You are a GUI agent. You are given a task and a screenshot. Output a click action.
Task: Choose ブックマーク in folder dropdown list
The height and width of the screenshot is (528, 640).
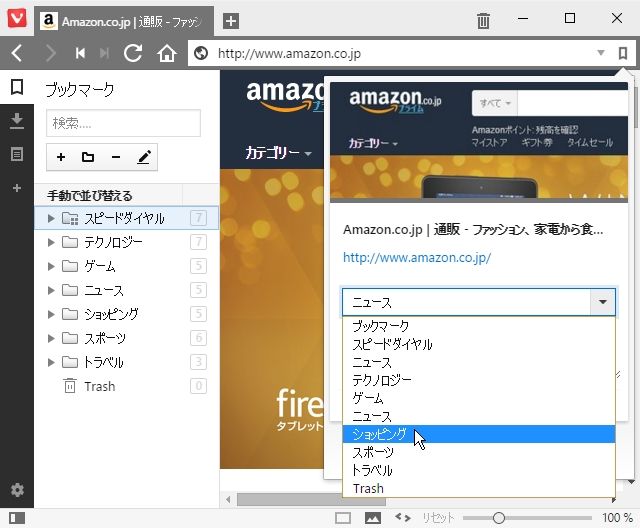pyautogui.click(x=478, y=326)
